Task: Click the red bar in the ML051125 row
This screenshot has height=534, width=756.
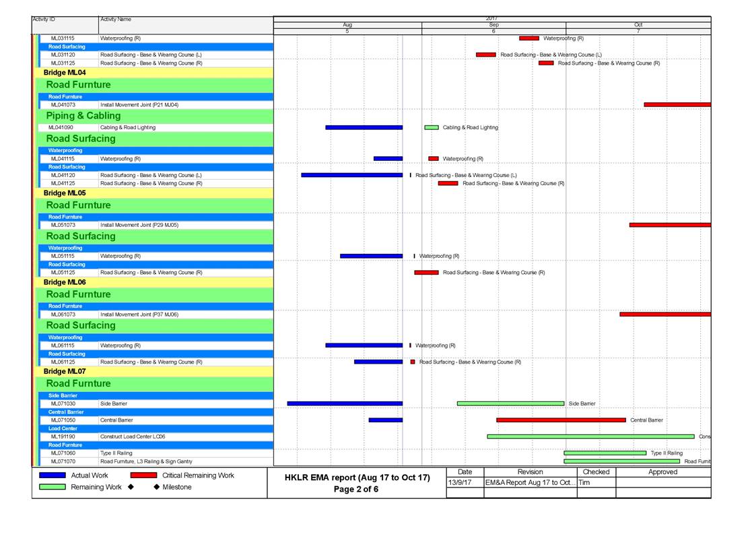Action: click(427, 273)
